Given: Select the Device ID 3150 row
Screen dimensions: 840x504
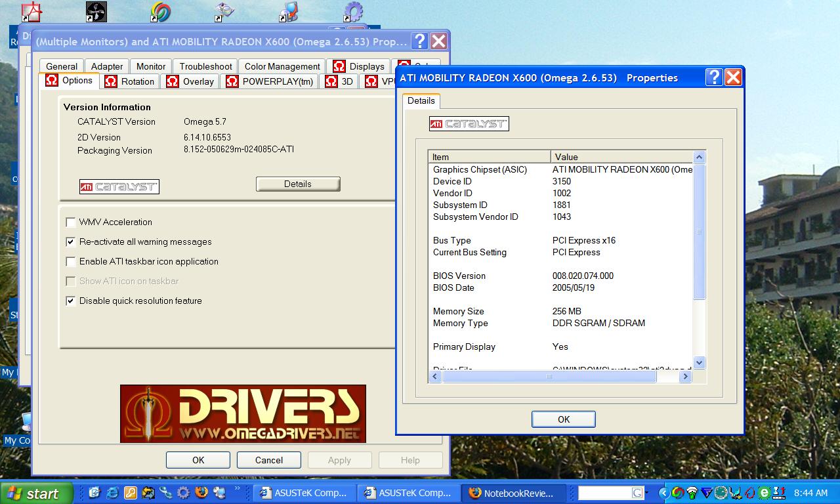Looking at the screenshot, I should tap(561, 181).
